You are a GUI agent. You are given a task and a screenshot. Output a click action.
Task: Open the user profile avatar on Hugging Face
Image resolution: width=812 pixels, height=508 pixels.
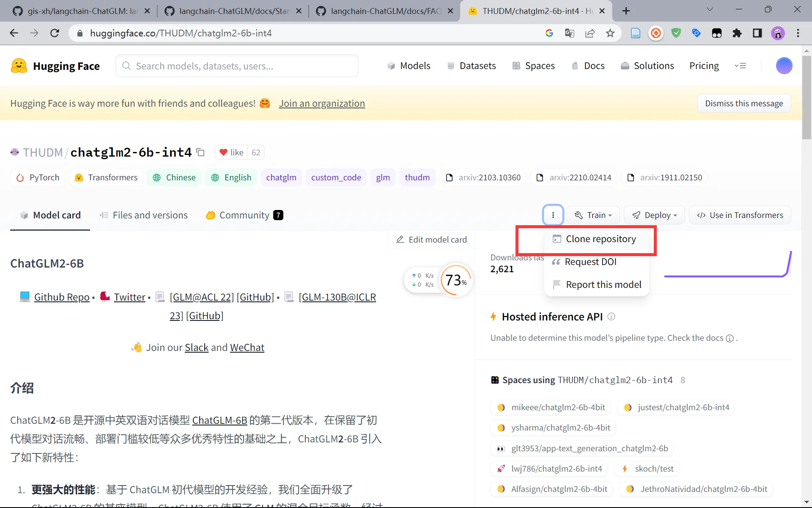click(x=784, y=66)
